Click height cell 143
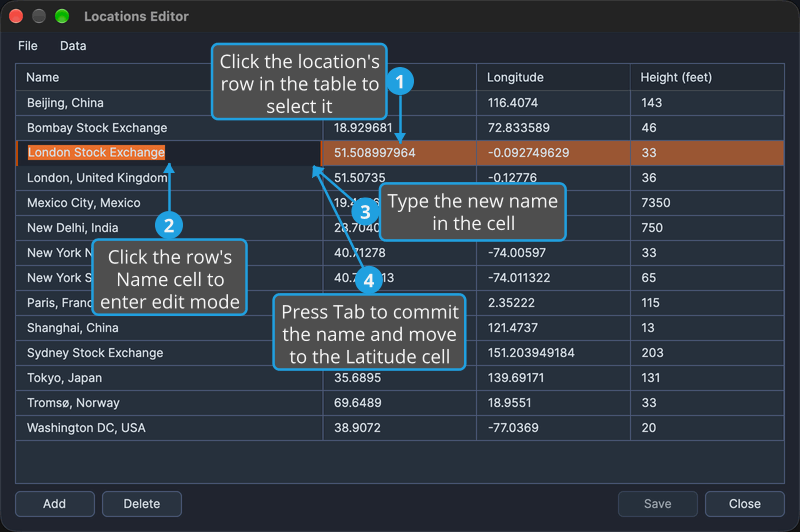 pos(707,103)
